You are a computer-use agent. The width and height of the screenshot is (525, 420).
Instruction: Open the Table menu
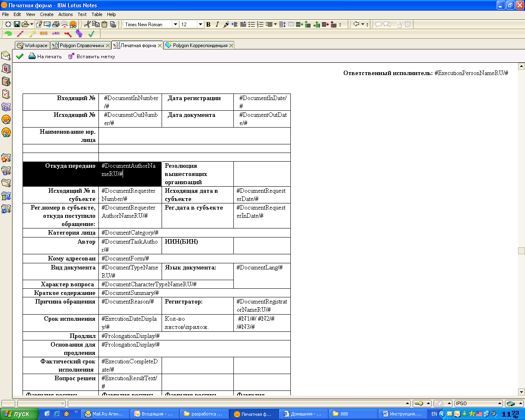click(97, 14)
